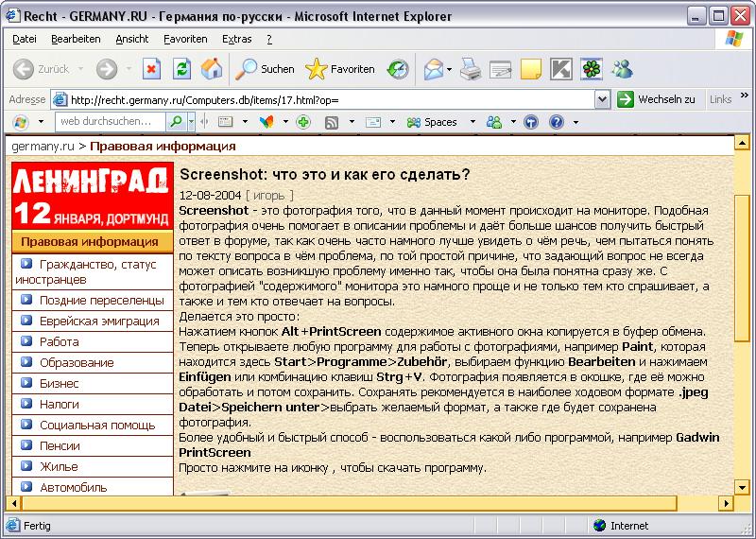Image resolution: width=756 pixels, height=539 pixels.
Task: Click the green plus add icon
Action: [x=303, y=122]
